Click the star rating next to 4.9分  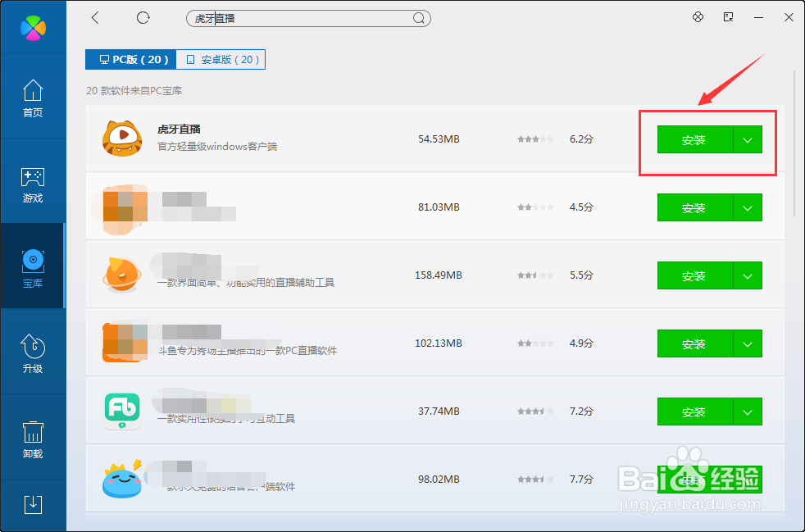click(535, 343)
